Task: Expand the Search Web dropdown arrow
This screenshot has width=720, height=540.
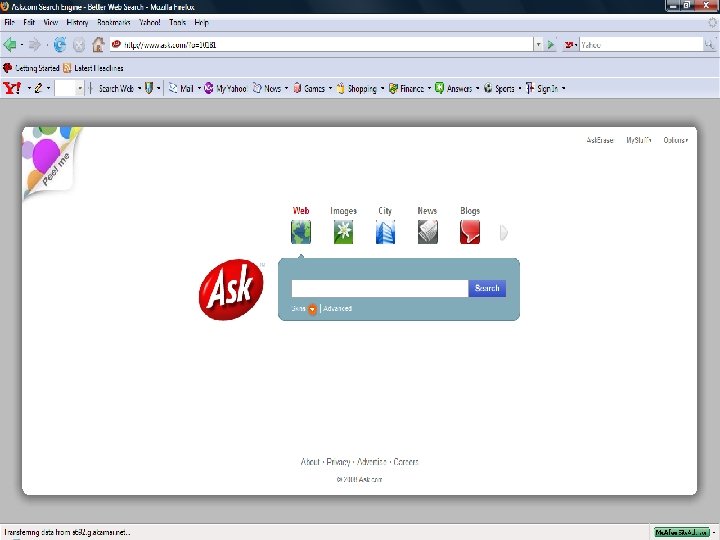Action: pos(139,88)
